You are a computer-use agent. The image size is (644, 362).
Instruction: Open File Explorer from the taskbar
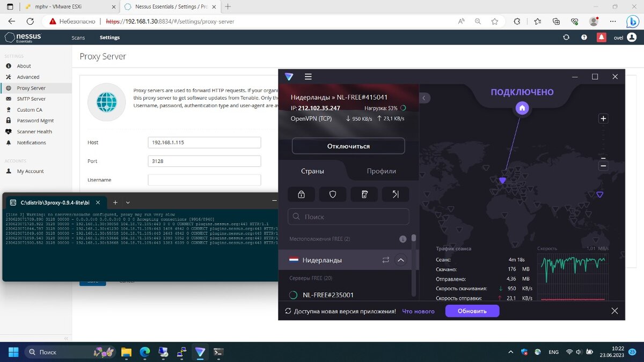click(x=126, y=352)
